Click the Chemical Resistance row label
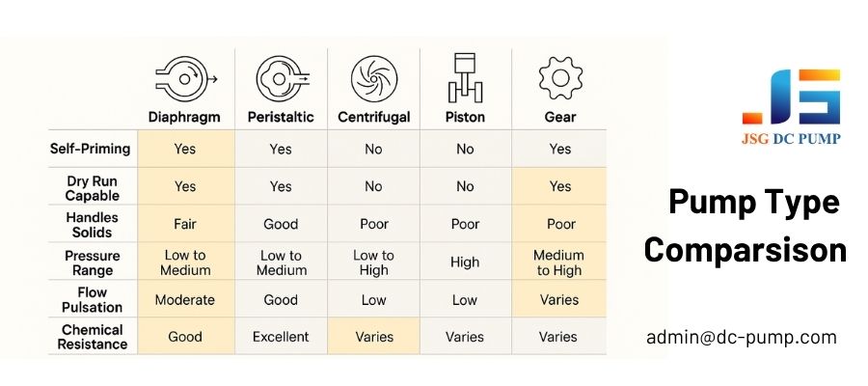Screen dimensions: 868x386 click(93, 337)
